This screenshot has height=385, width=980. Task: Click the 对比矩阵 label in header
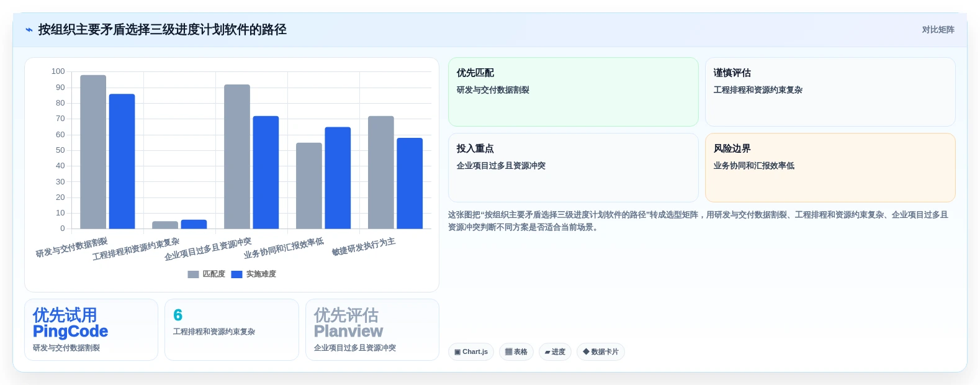(938, 30)
